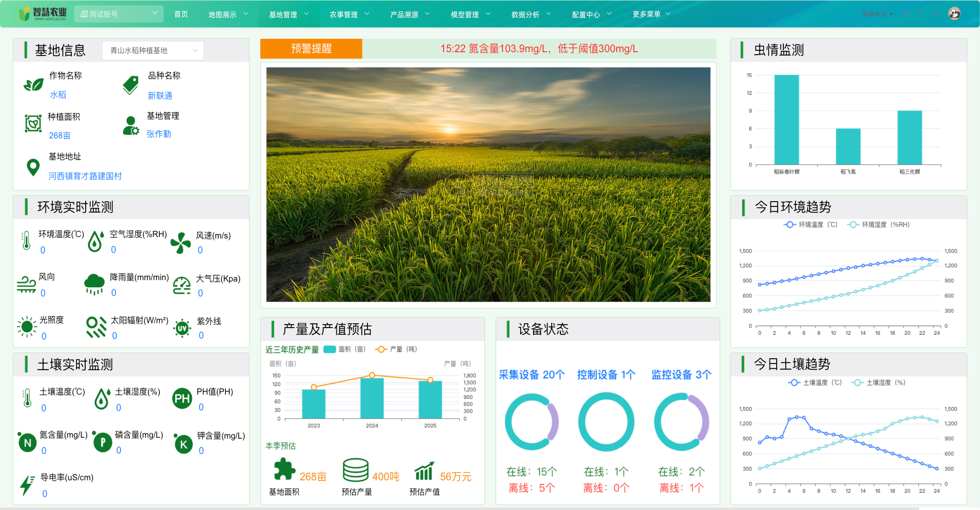The image size is (980, 510).
Task: Open the 简体中文 language dropdown
Action: (877, 14)
